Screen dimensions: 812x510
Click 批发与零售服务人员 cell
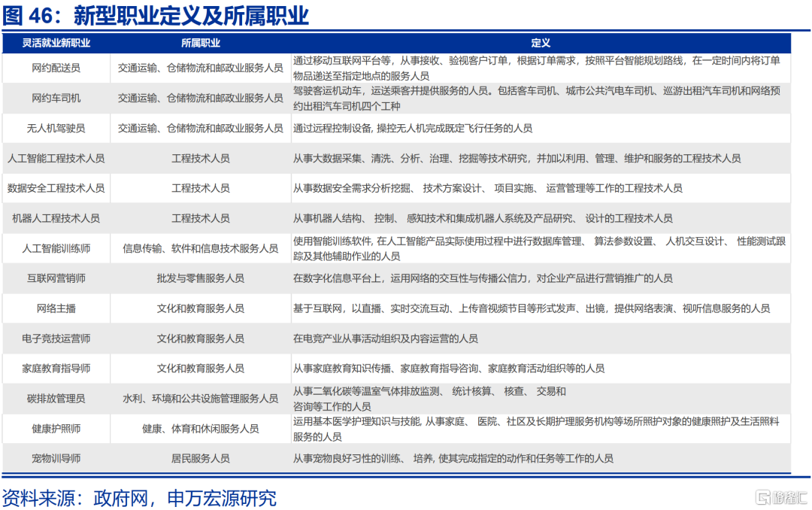[x=201, y=278]
